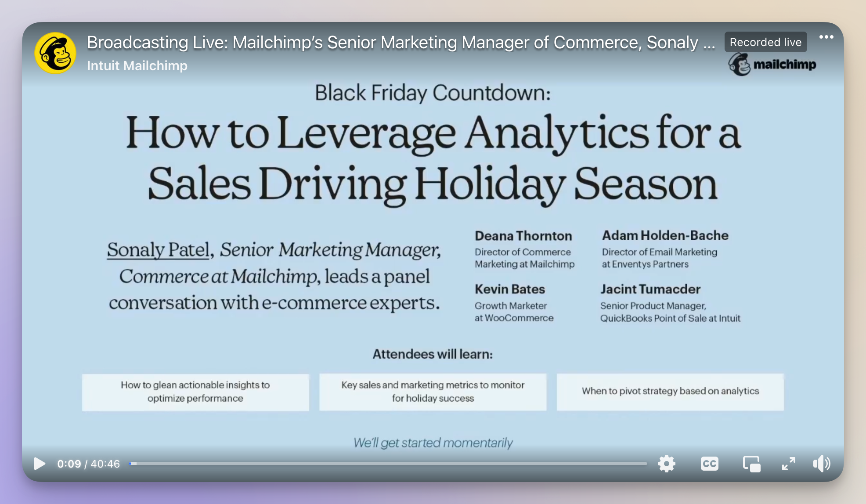Click the picture-in-picture icon

tap(751, 463)
